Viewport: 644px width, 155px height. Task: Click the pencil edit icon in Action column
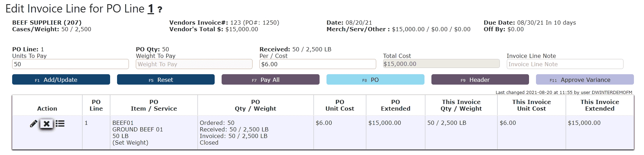(x=34, y=124)
